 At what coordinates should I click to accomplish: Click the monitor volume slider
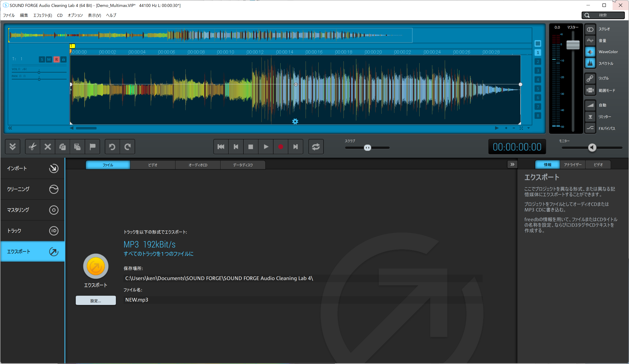[592, 148]
